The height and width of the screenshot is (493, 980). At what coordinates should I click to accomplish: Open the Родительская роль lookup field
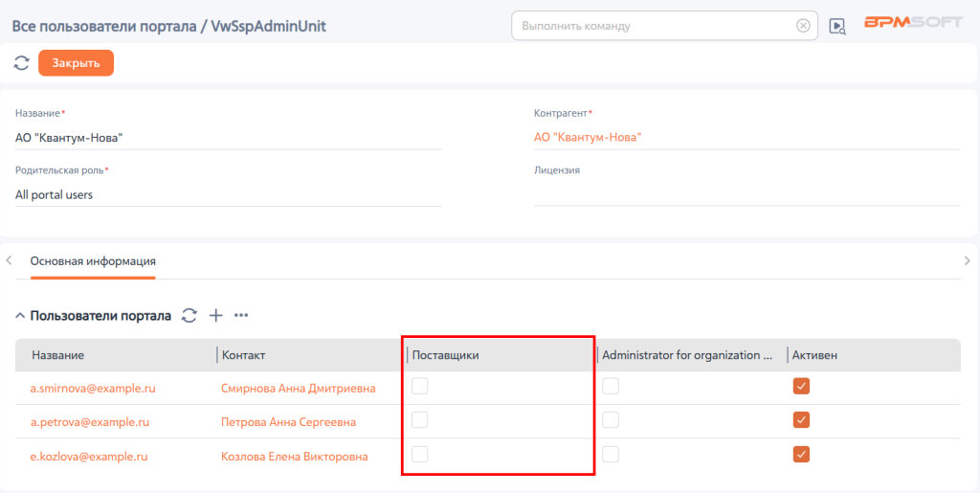click(x=228, y=195)
